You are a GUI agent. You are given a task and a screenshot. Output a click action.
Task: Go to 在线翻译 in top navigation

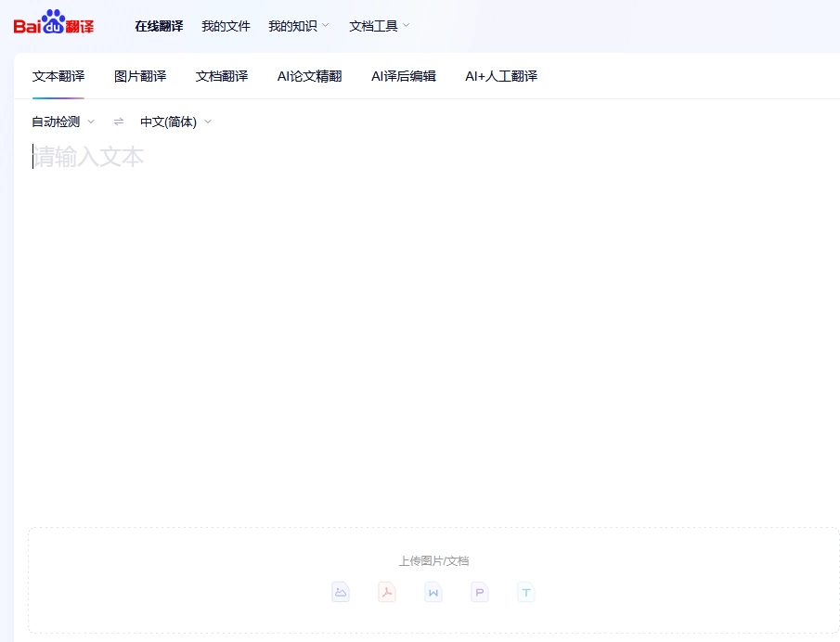pos(159,26)
